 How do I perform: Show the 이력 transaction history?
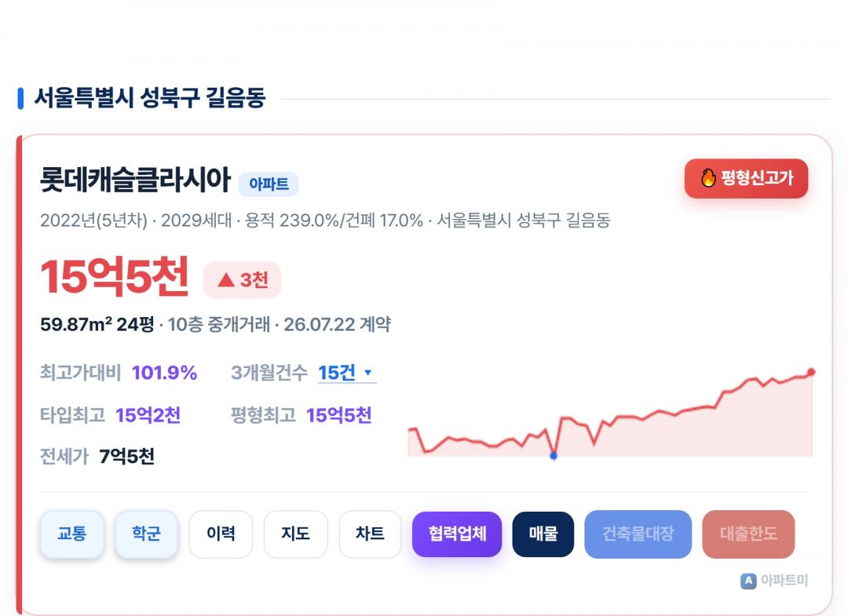221,534
